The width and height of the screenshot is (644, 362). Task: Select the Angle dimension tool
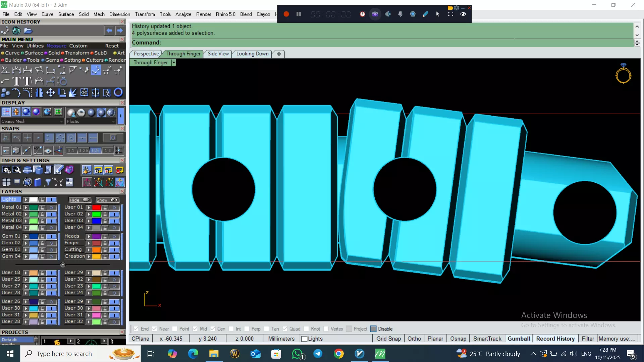click(x=5, y=70)
